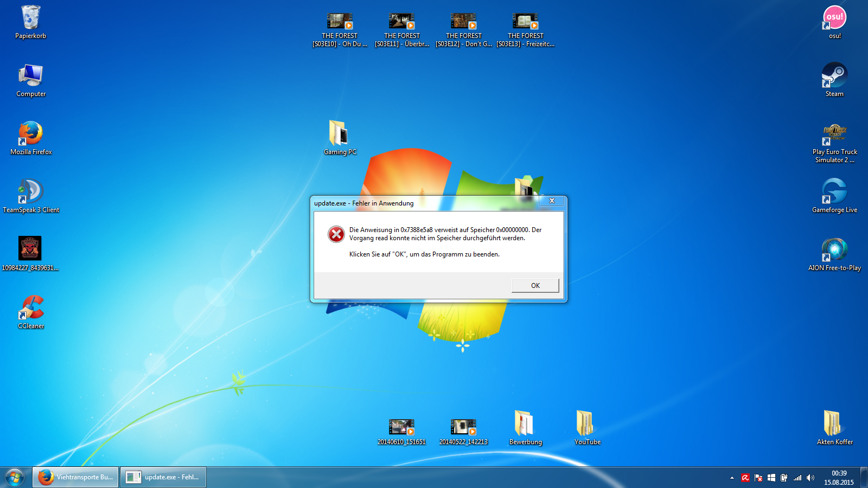Click the Show Desktop strip
Viewport: 868px width, 488px height.
click(x=864, y=478)
